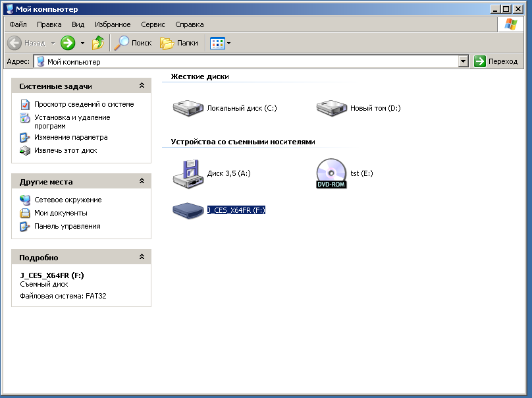Minimize the Мой компьютер window
Screen dimensions: 532x398
coord(496,9)
